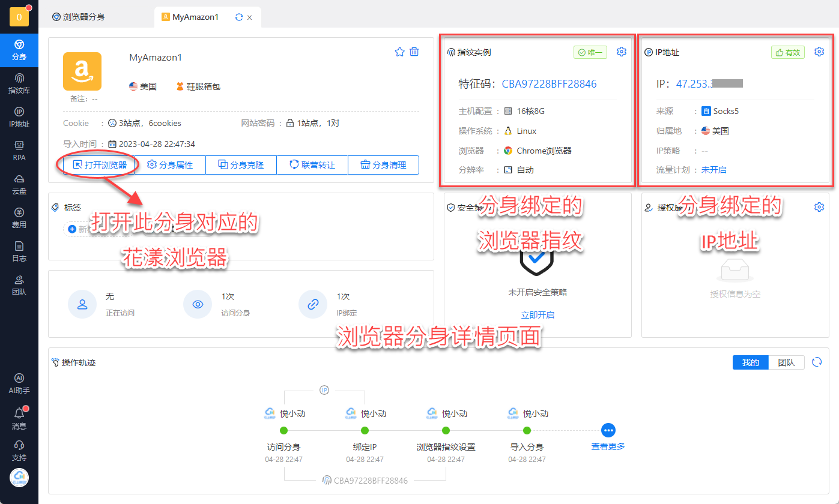Click the CBA97228BFF28846 label under timeline
Screen dimensions: 839x504
tap(371, 481)
